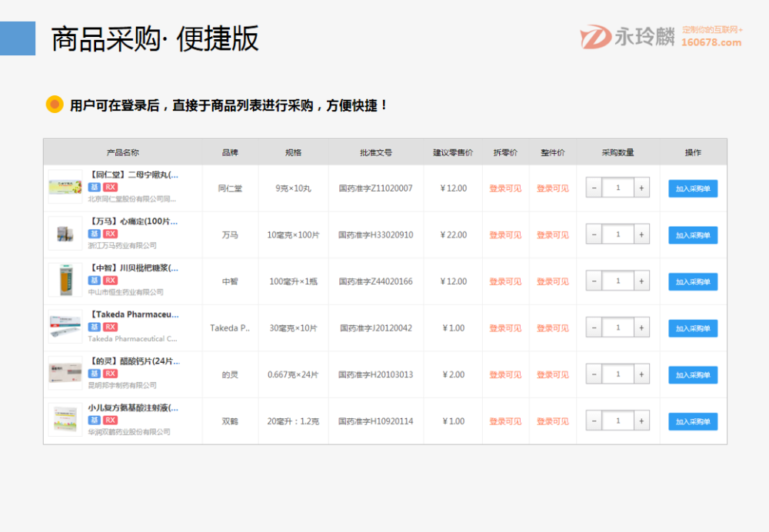Click the orange dot icon before the instruction text
The width and height of the screenshot is (769, 532).
53,103
